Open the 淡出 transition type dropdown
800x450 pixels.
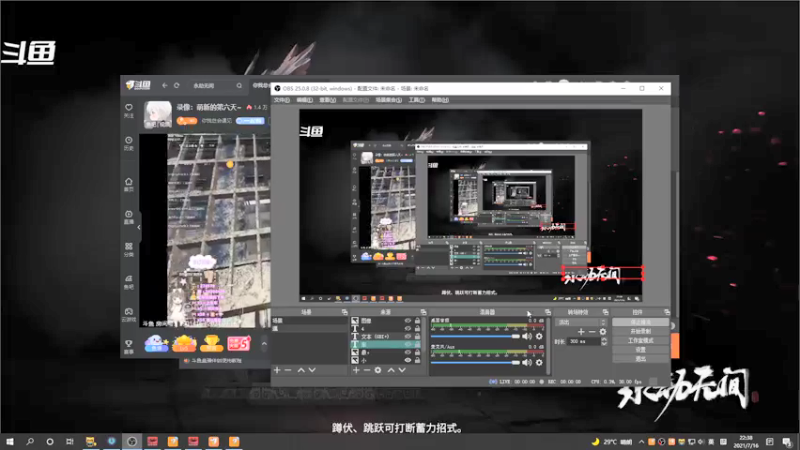pos(581,322)
